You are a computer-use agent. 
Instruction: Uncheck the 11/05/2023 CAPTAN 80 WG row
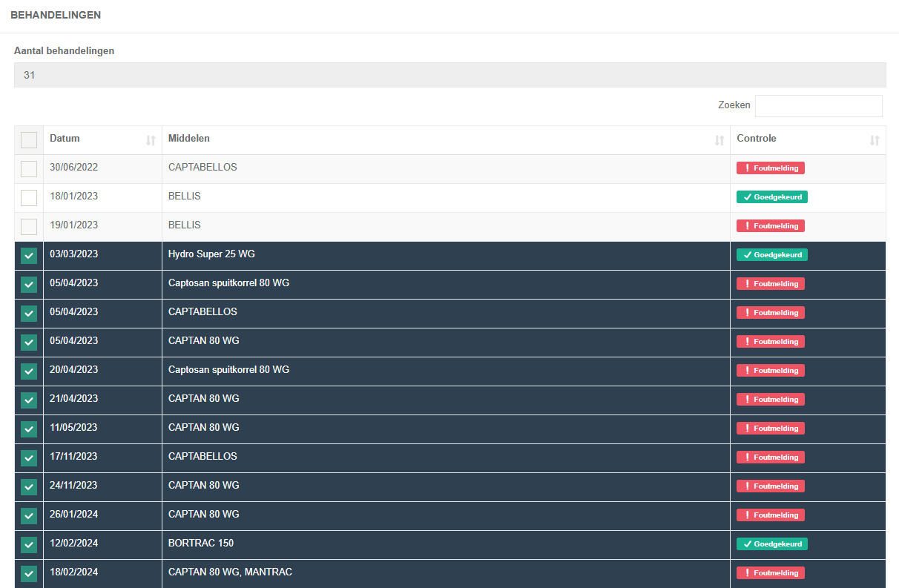click(29, 429)
